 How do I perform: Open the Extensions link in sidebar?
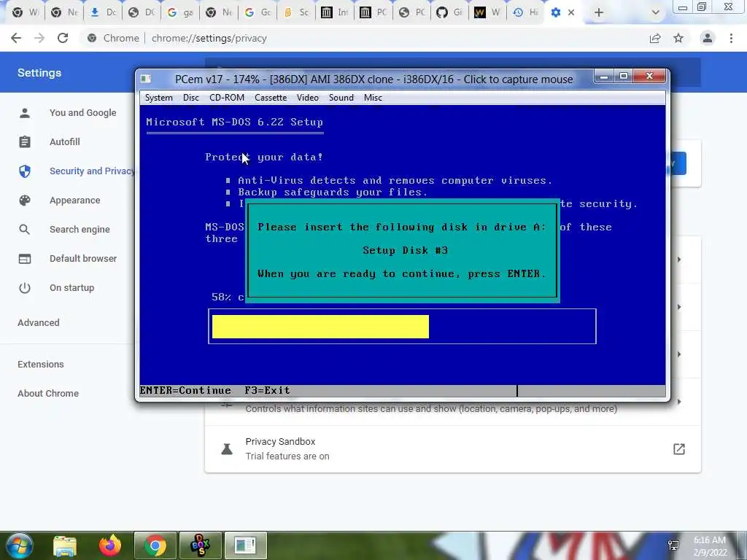41,365
